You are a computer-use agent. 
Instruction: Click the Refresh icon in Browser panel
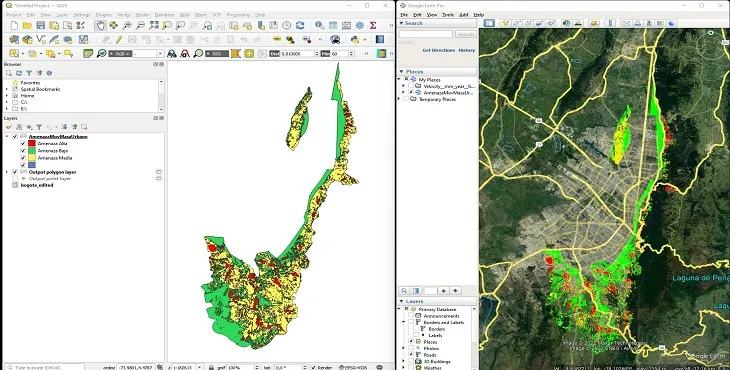click(19, 73)
